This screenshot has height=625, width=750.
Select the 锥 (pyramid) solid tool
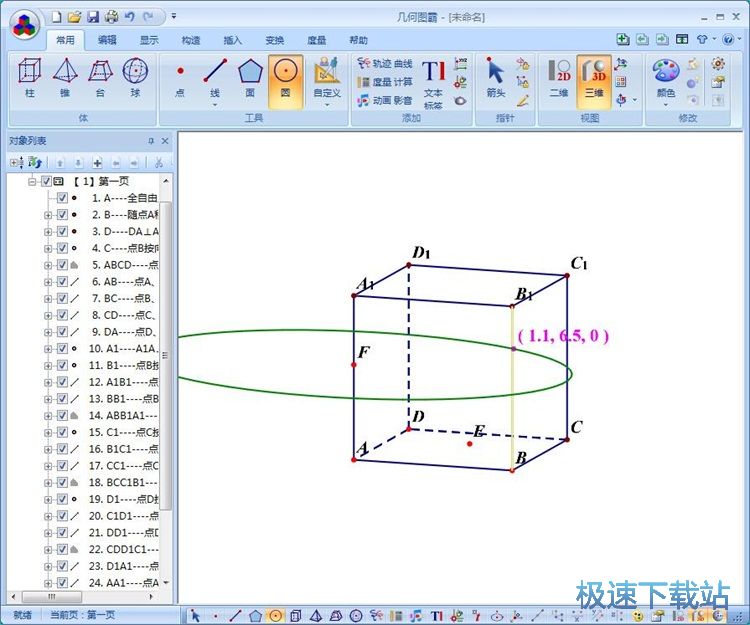tap(65, 78)
